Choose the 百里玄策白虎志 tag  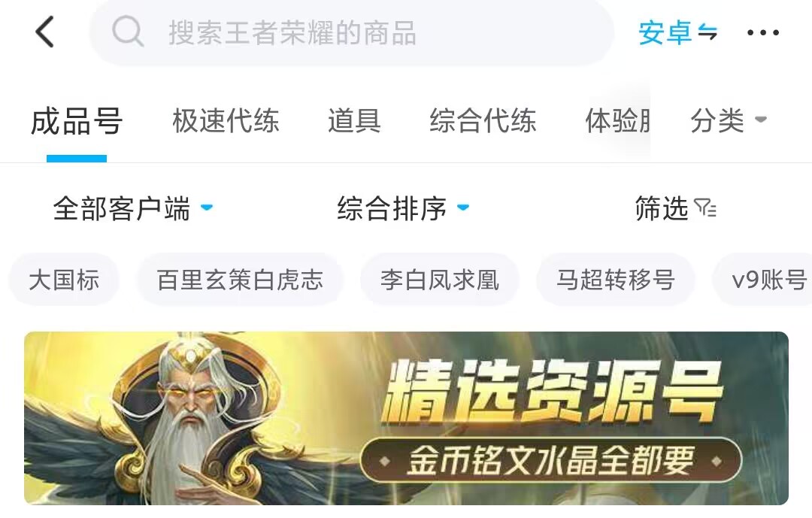(x=240, y=280)
